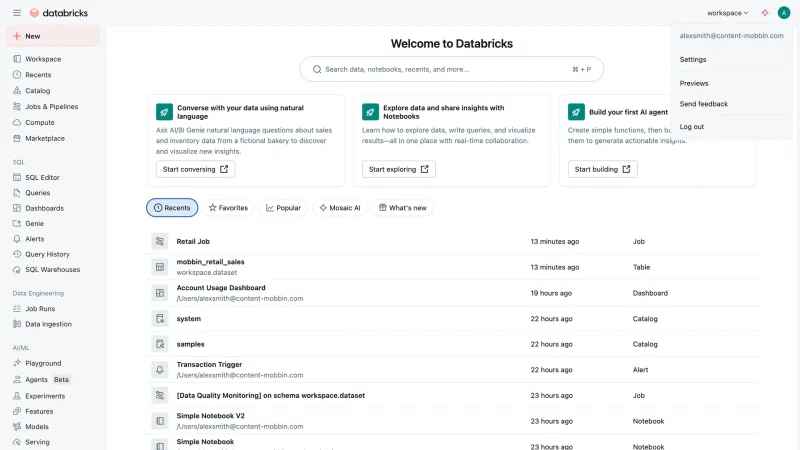This screenshot has height=450, width=800.
Task: Click the Account Usage Dashboard row icon
Action: (x=160, y=293)
